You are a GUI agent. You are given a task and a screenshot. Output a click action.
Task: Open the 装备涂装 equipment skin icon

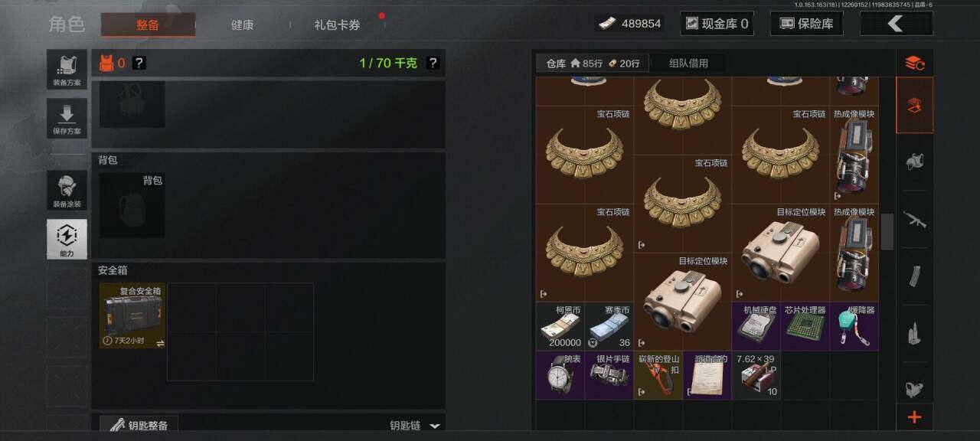tap(67, 191)
